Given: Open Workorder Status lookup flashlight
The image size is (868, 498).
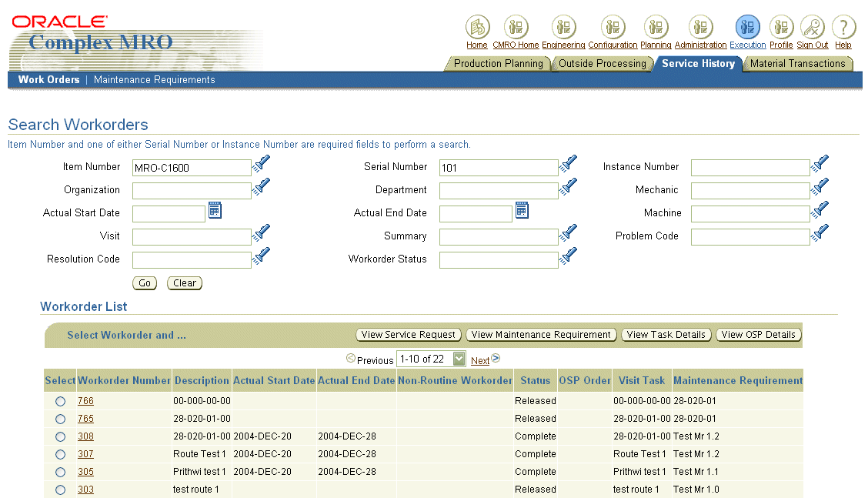Looking at the screenshot, I should (569, 256).
